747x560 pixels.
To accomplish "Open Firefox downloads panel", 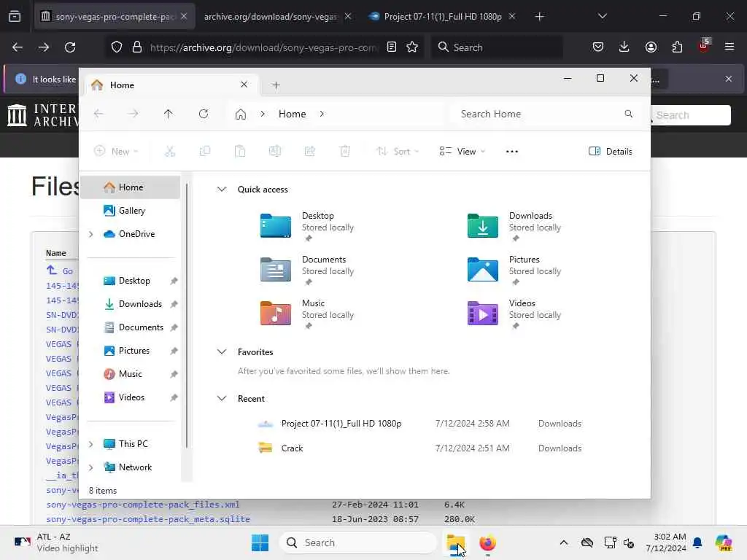I will click(x=624, y=47).
